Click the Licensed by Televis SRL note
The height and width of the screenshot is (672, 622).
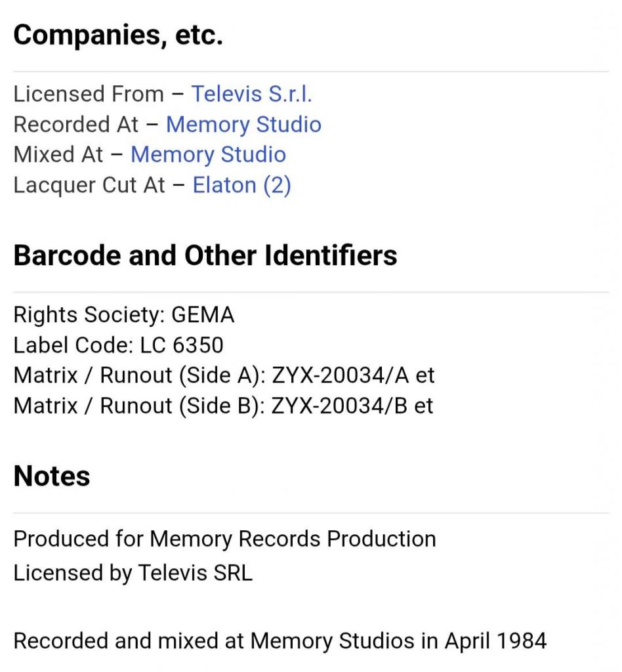coord(133,573)
